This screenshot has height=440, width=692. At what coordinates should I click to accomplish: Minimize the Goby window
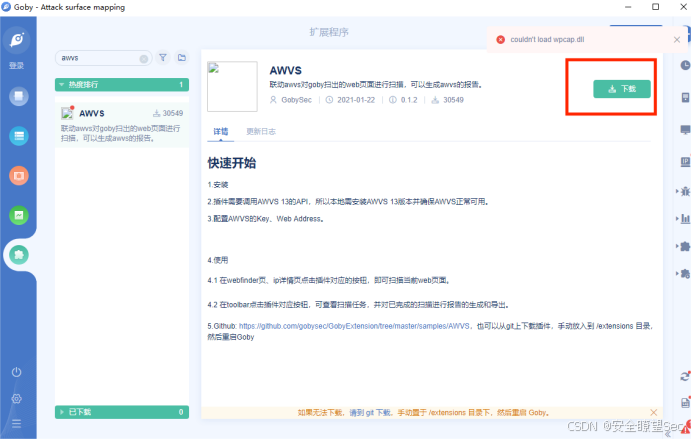[x=628, y=7]
